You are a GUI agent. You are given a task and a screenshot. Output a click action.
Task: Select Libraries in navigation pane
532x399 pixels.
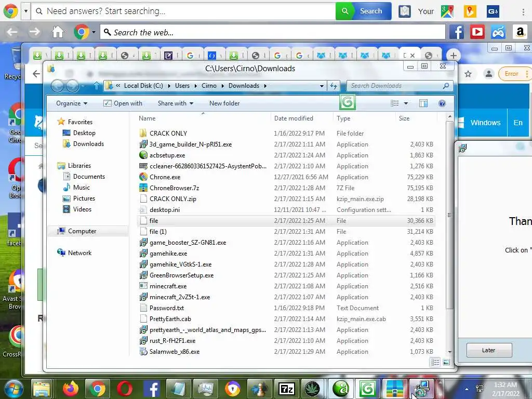pos(79,166)
